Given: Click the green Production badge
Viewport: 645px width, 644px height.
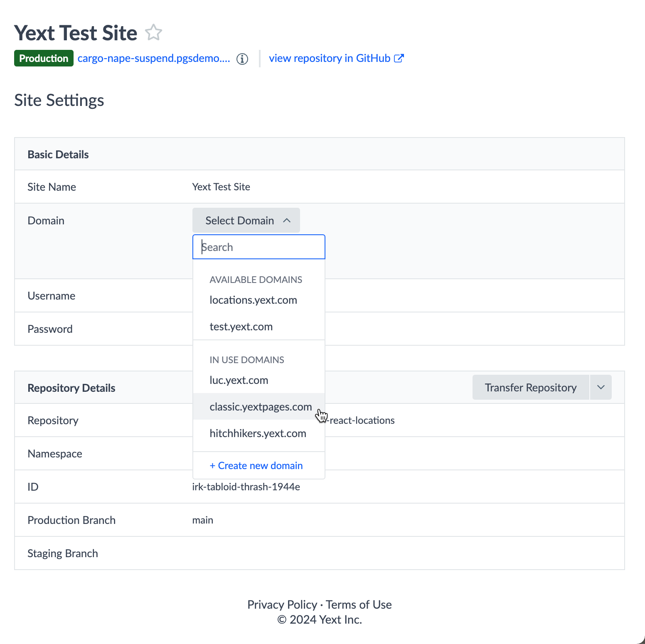Looking at the screenshot, I should click(44, 58).
